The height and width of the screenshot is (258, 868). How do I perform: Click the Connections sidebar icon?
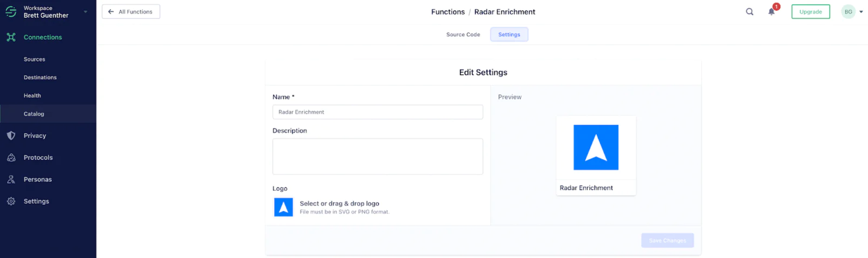[11, 37]
